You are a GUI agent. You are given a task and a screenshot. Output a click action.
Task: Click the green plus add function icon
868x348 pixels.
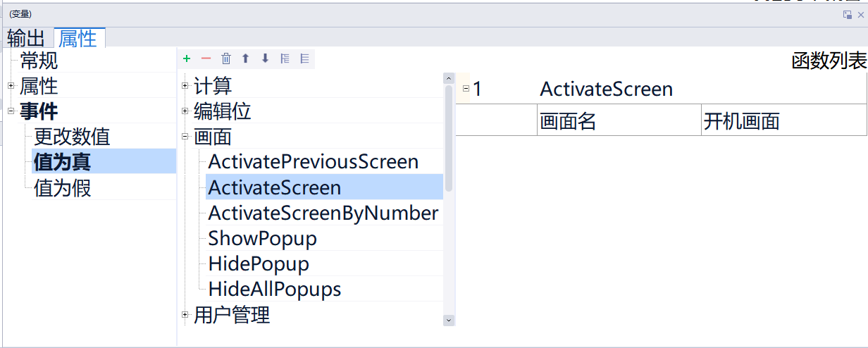point(187,59)
